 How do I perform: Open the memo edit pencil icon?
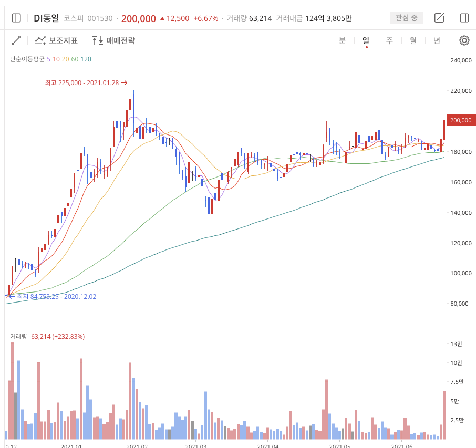tap(439, 18)
